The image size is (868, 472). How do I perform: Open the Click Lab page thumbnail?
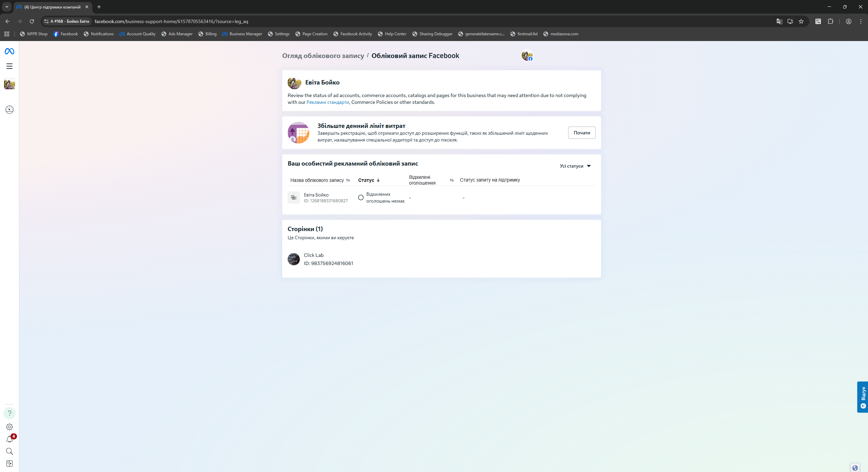(294, 259)
